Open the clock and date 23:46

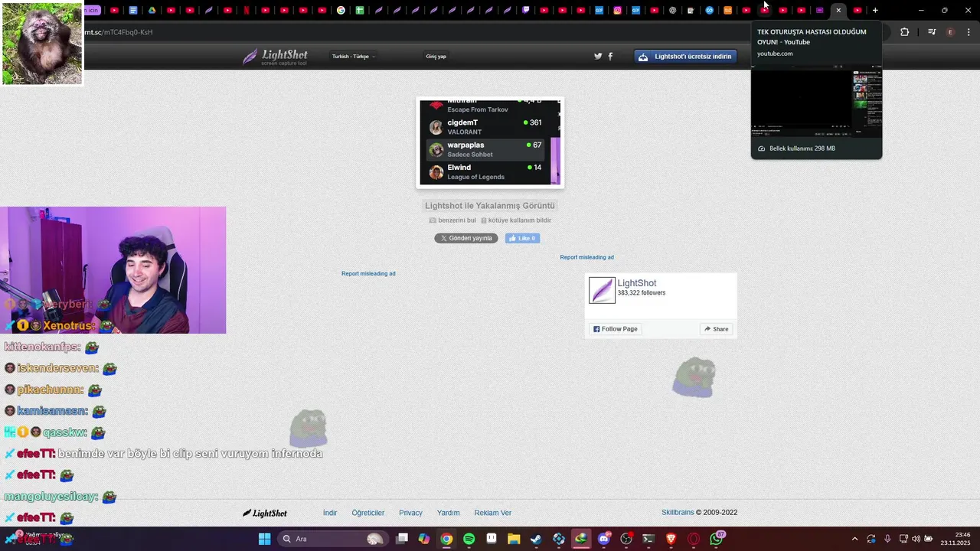pyautogui.click(x=956, y=539)
